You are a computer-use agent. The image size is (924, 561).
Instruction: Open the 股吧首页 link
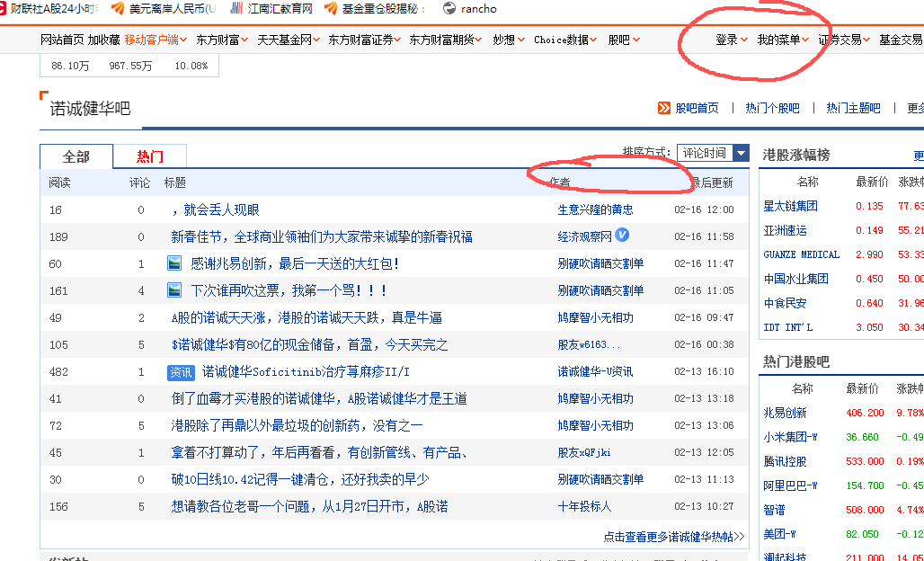click(697, 109)
